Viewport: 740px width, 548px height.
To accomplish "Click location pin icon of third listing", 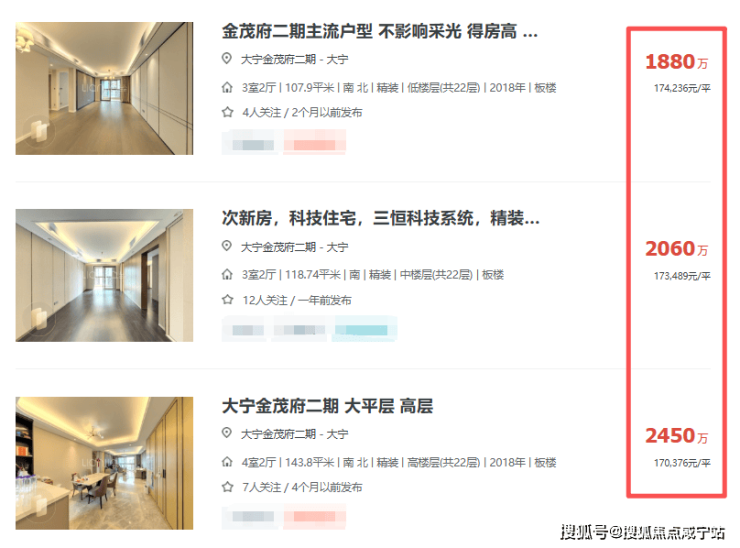I will (227, 433).
